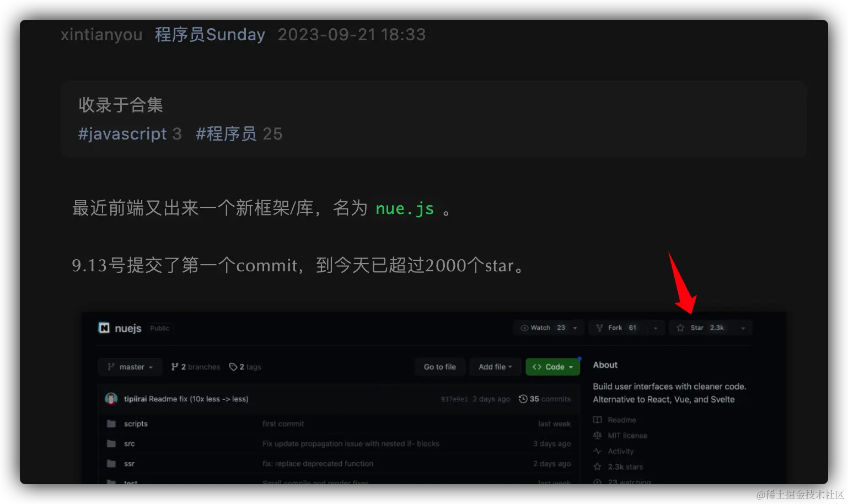Open the MIT license link
Screen dimensions: 848x504
coord(627,435)
